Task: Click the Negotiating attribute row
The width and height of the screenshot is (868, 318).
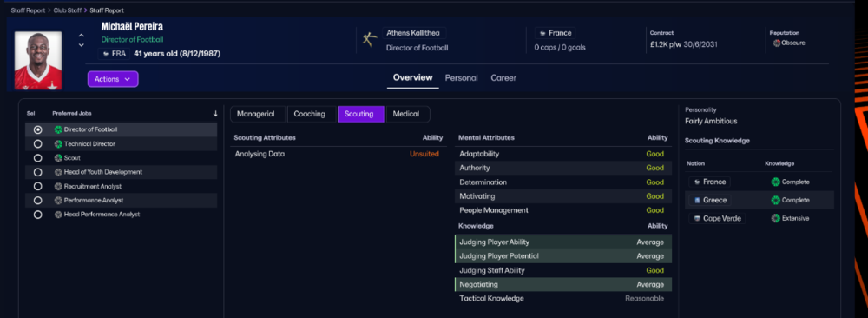Action: [x=563, y=284]
